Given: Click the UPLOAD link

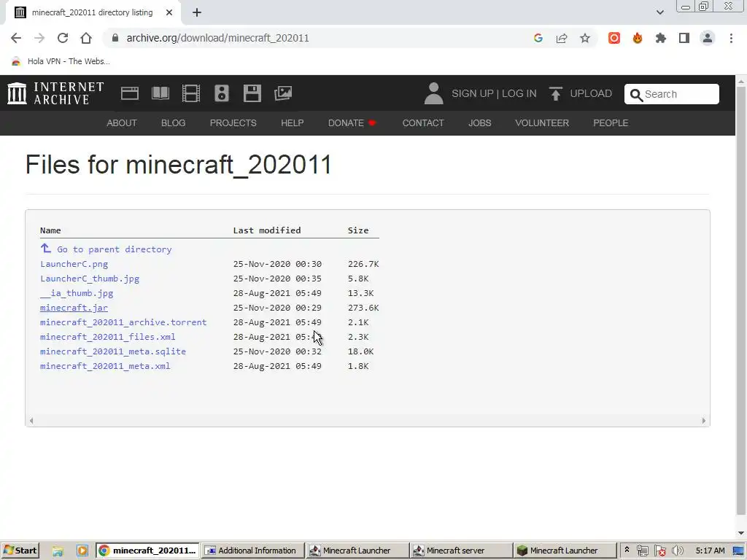Looking at the screenshot, I should point(581,93).
